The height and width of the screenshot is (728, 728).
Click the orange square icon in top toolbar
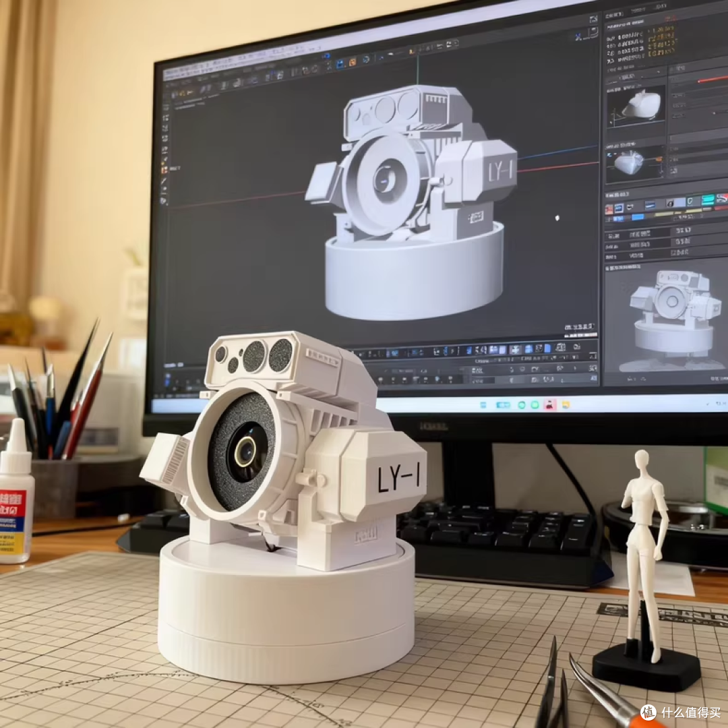tap(353, 62)
